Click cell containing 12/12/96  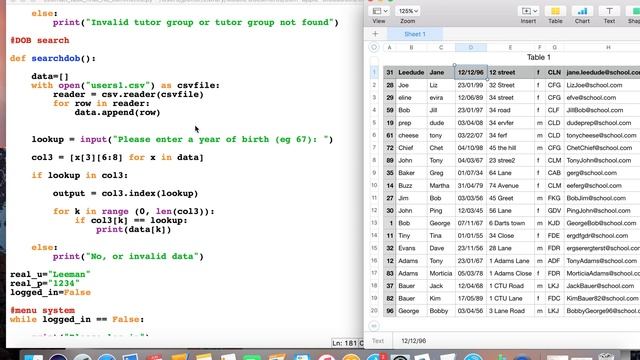[471, 72]
